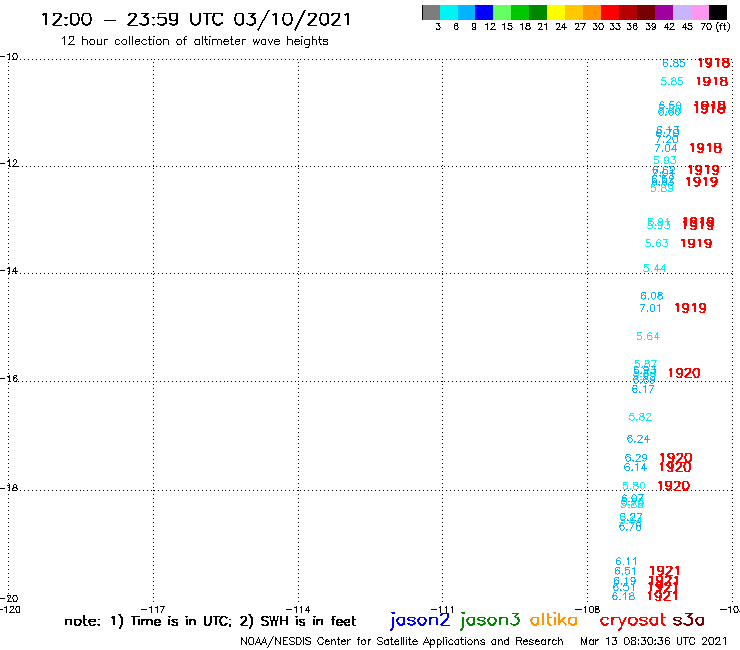Click the -114 longitude axis label
Viewport: 740px width, 650px height.
tap(298, 609)
